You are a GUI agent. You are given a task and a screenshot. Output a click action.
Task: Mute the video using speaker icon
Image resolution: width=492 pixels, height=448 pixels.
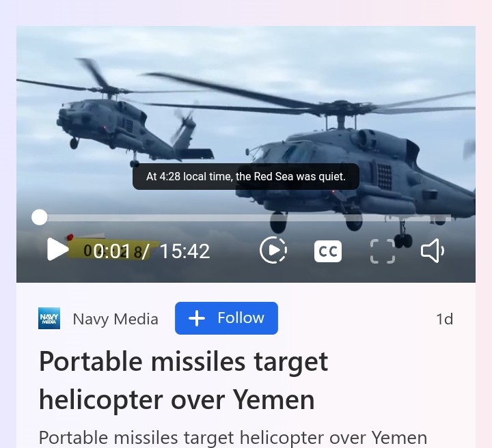(433, 251)
